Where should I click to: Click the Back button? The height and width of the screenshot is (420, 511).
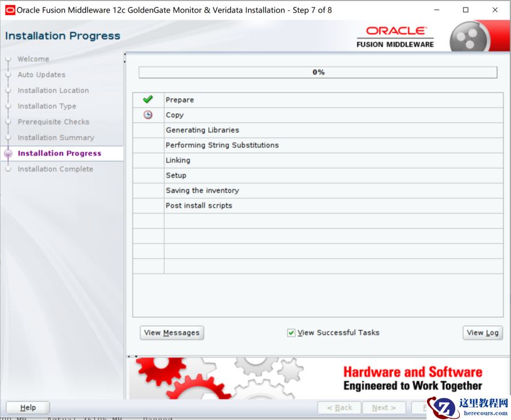click(x=339, y=407)
